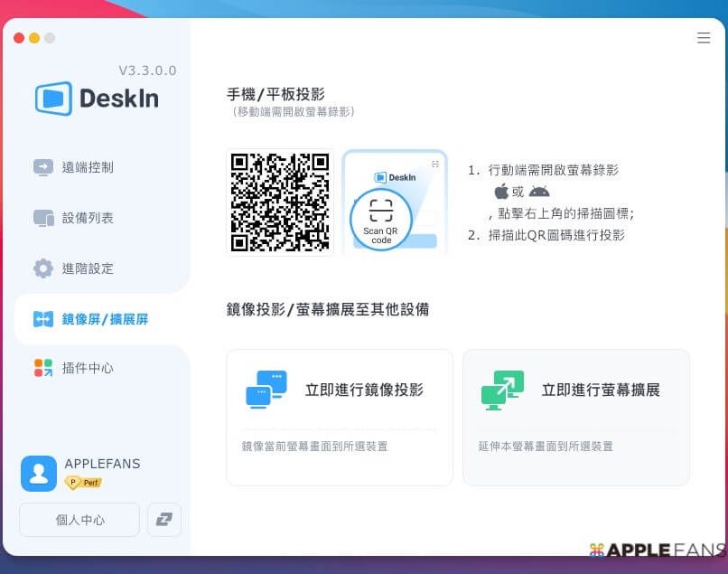Click the blue user avatar icon
728x574 pixels.
click(39, 474)
